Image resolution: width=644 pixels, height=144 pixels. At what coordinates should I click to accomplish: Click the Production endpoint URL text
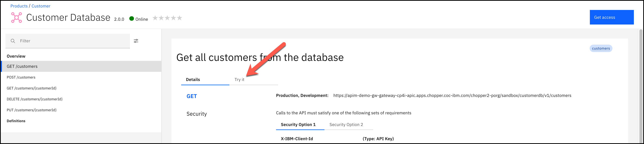point(452,96)
